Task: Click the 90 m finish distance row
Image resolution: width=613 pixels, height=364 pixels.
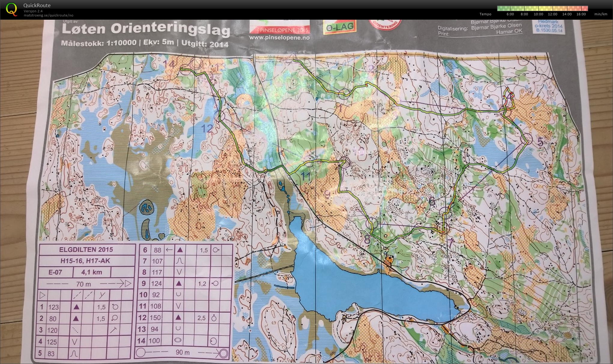Action: (182, 353)
